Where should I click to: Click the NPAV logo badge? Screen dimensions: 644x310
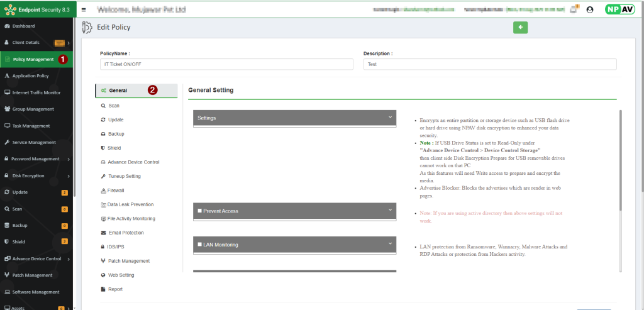coord(619,9)
